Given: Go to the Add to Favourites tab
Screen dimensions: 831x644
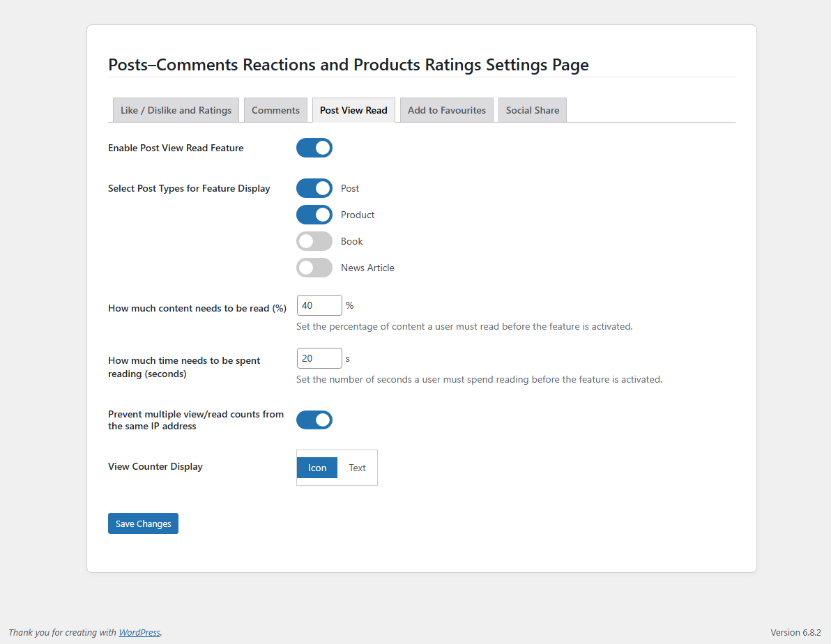Looking at the screenshot, I should click(x=446, y=110).
